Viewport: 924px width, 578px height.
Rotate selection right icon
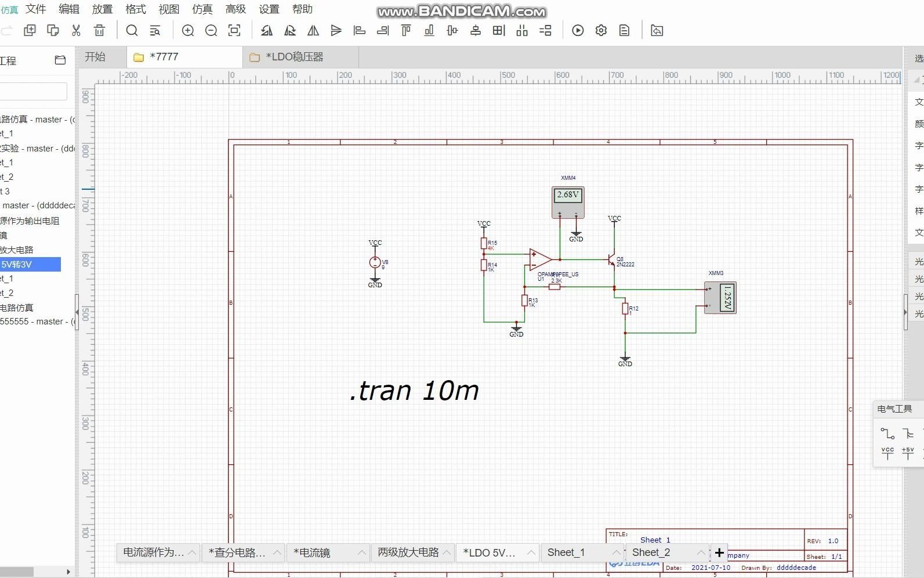click(290, 30)
